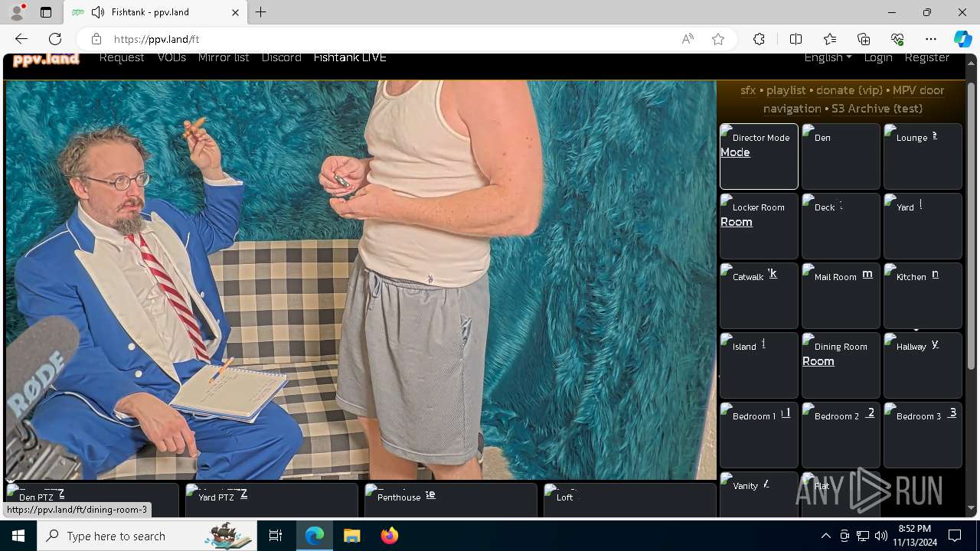The image size is (980, 551).
Task: Switch to the Island camera
Action: (x=759, y=365)
